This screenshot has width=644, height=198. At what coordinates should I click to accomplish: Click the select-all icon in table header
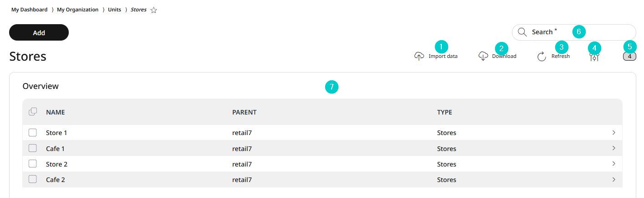(32, 112)
